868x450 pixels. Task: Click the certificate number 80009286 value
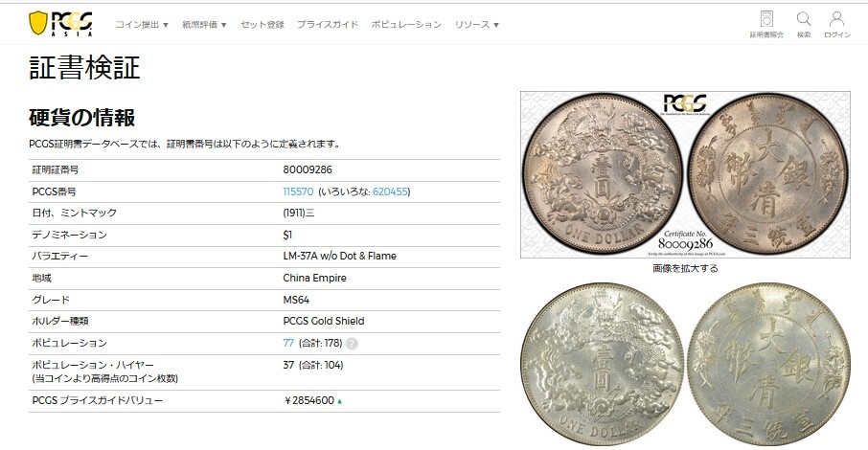tap(308, 169)
